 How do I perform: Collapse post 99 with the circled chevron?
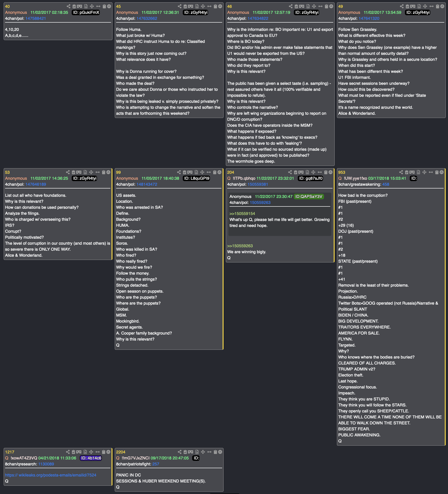tap(219, 172)
